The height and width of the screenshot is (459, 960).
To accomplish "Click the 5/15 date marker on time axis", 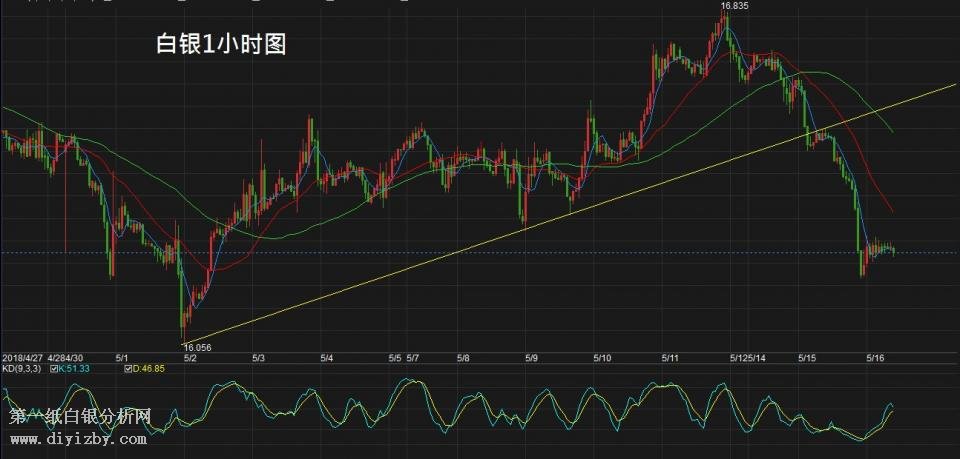I will tap(807, 357).
